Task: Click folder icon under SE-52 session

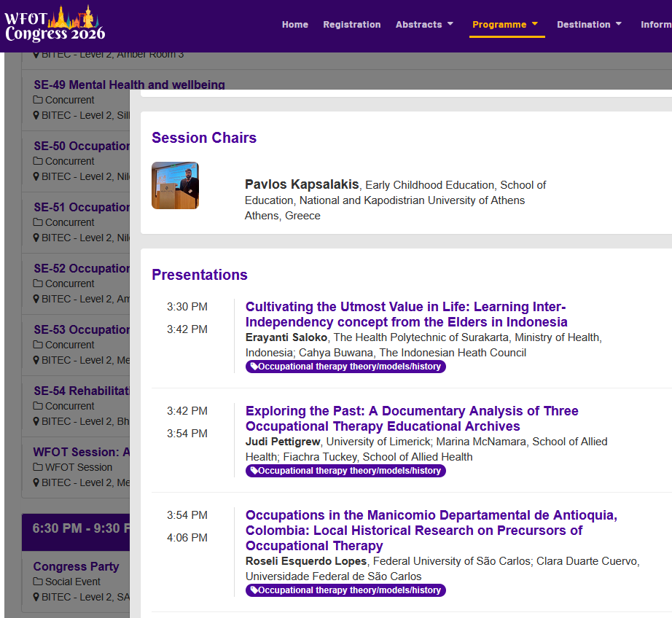Action: click(38, 283)
